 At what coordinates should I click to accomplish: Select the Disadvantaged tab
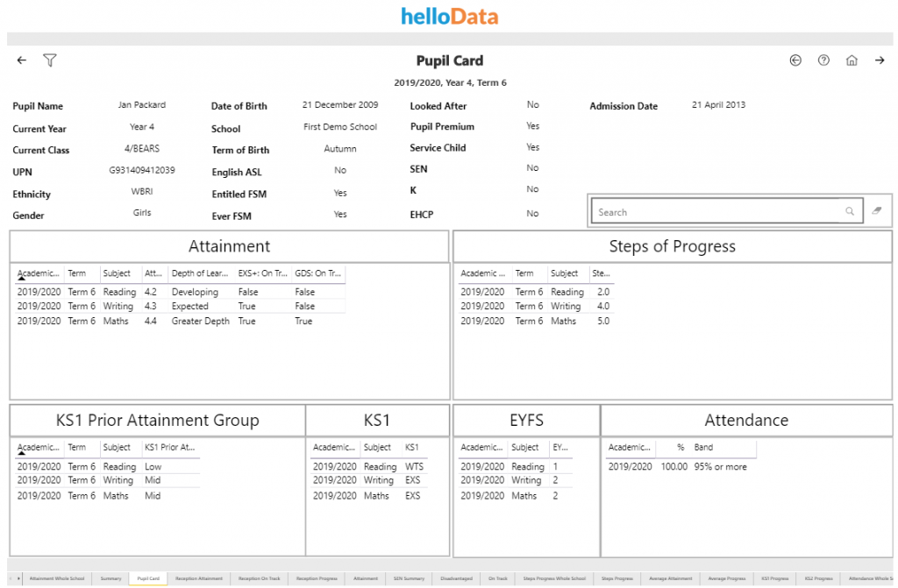[x=456, y=578]
